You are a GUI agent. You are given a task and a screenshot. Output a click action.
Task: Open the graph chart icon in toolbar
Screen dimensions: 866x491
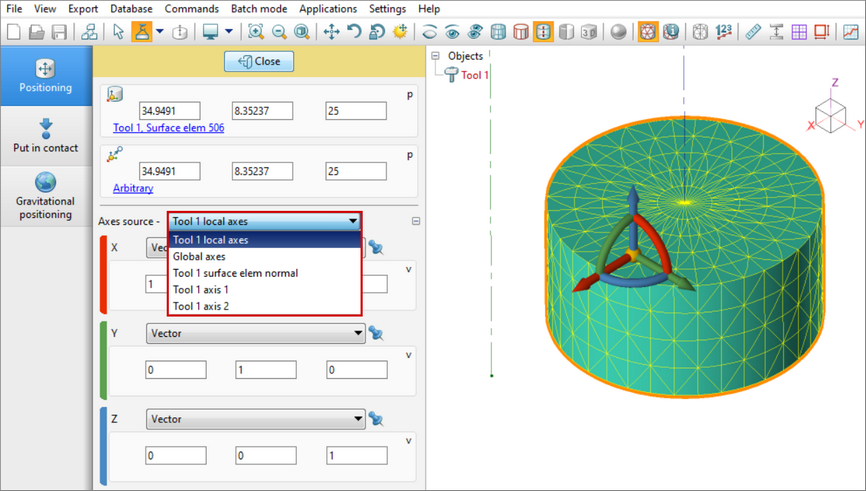point(850,32)
